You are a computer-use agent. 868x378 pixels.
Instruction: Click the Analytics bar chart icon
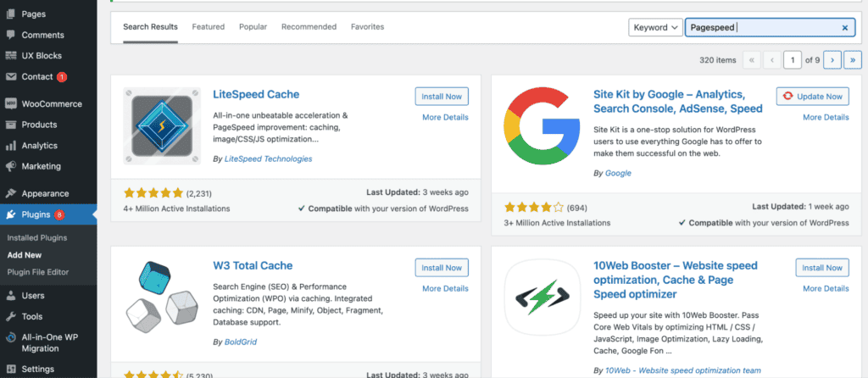(10, 146)
